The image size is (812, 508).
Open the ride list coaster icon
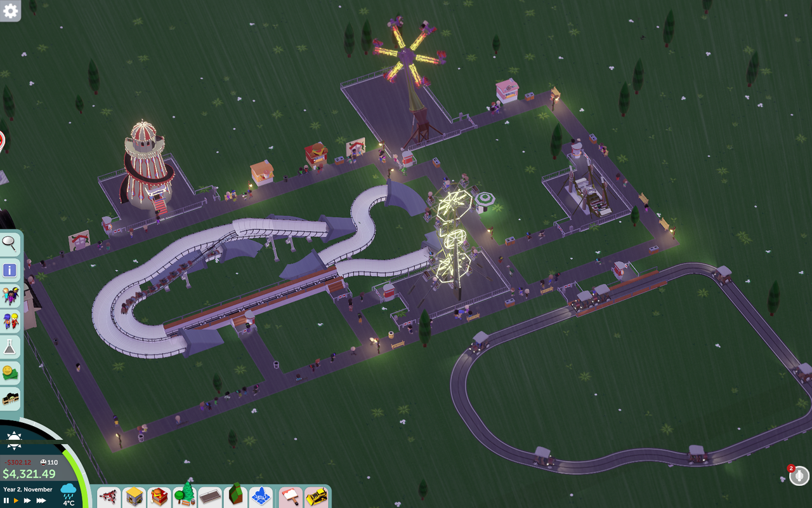tap(10, 399)
